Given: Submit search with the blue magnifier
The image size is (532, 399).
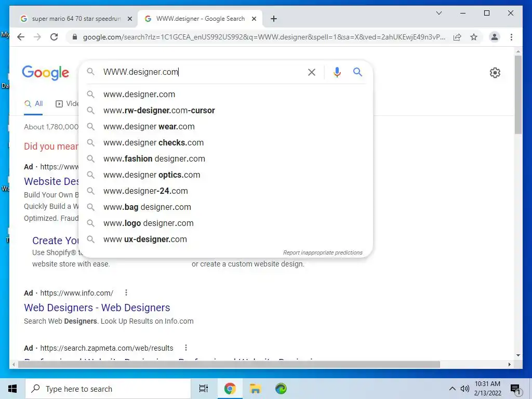Looking at the screenshot, I should [357, 72].
